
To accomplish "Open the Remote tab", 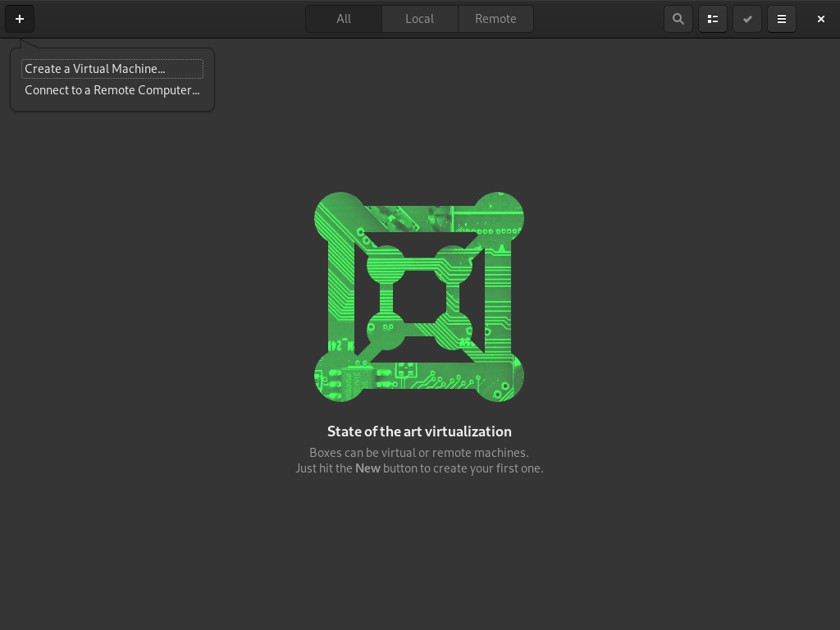I will [x=495, y=18].
